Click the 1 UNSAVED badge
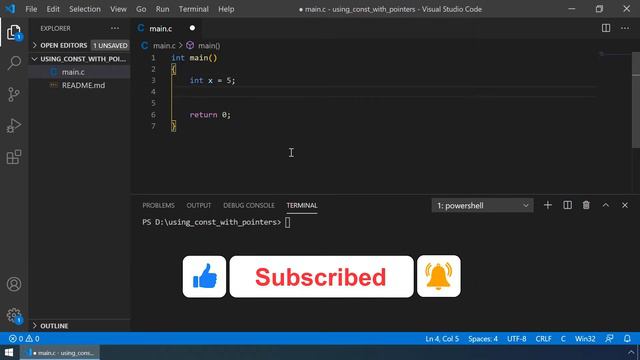This screenshot has height=360, width=640. 110,45
